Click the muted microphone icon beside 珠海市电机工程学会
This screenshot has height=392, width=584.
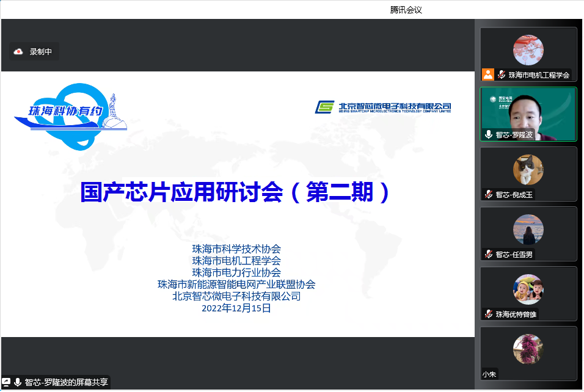502,75
